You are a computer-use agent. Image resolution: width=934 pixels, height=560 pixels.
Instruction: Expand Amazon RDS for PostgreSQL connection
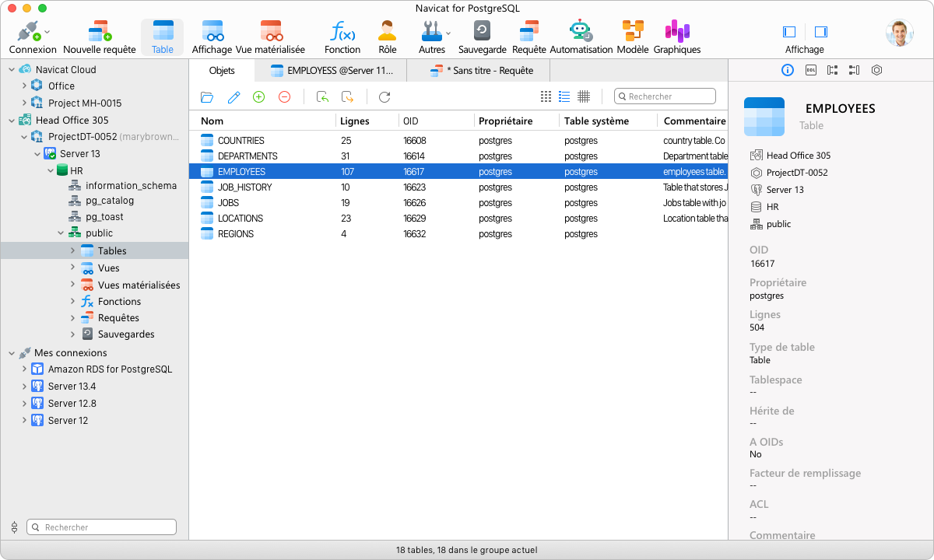coord(24,369)
